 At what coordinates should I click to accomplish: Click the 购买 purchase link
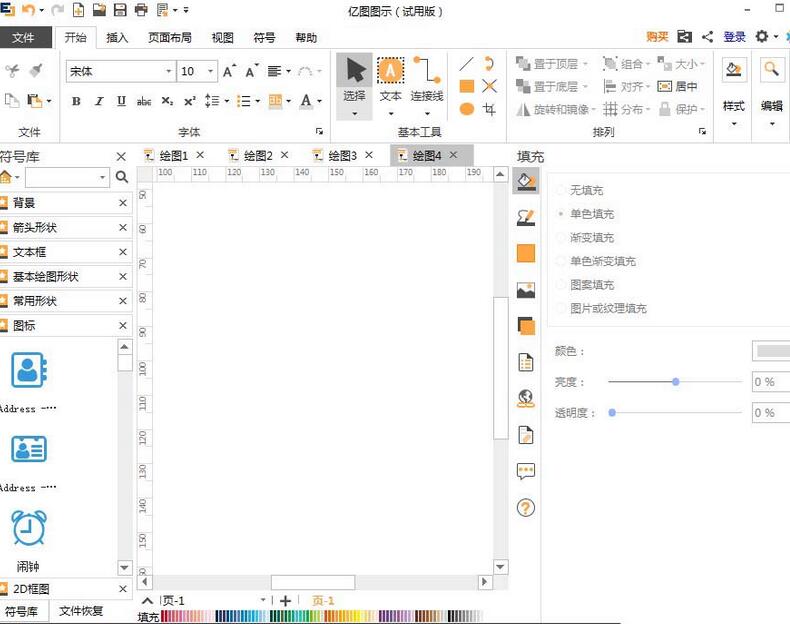click(x=657, y=37)
